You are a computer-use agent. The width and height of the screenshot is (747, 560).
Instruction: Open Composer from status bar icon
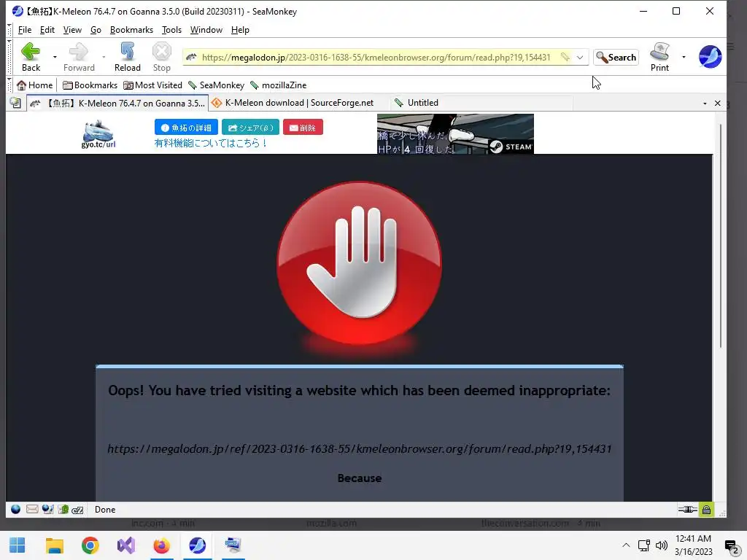coord(47,510)
